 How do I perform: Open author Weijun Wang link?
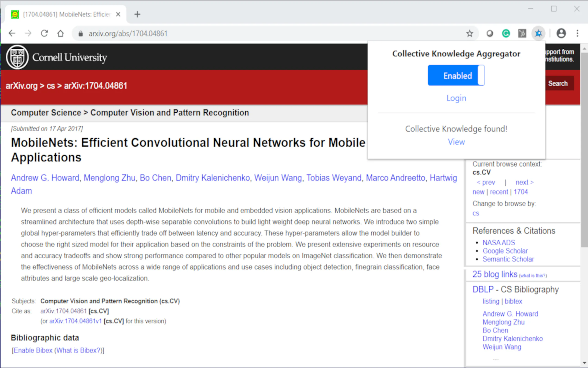point(278,178)
